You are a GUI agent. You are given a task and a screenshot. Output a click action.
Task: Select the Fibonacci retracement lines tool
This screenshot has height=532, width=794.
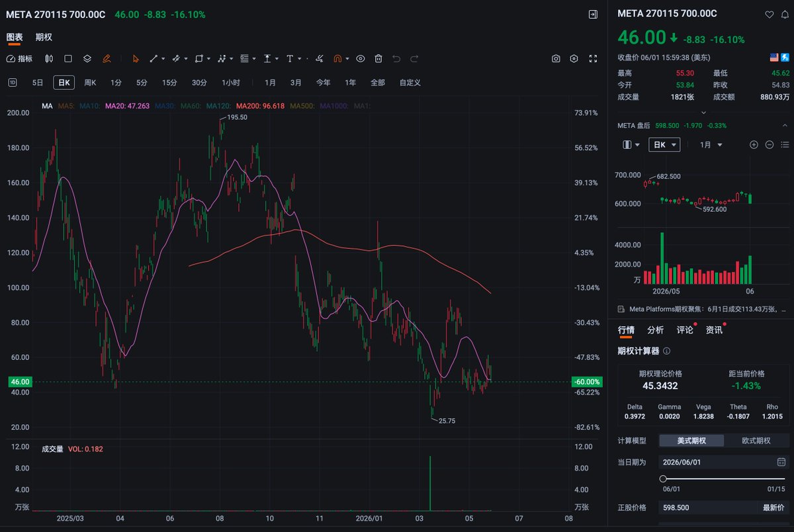tap(244, 58)
